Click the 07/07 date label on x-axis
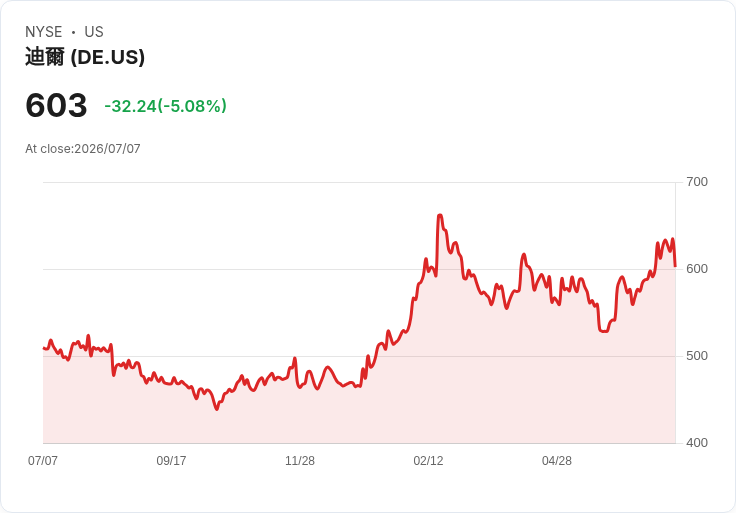 coord(43,461)
